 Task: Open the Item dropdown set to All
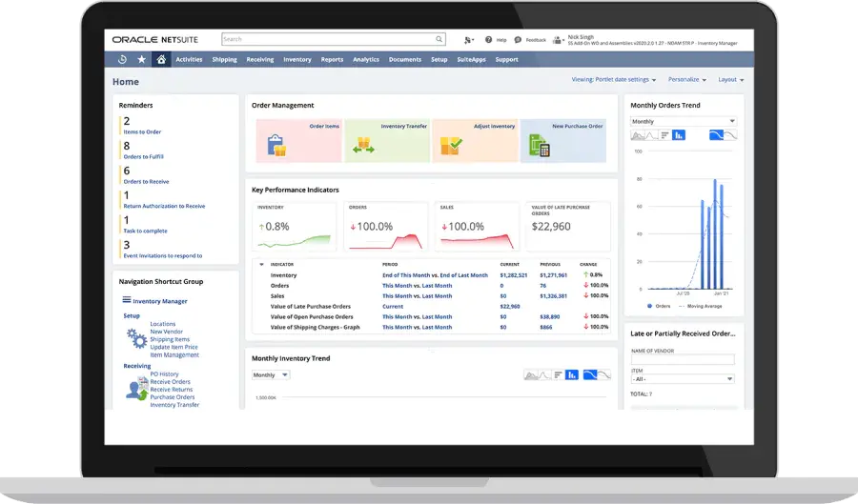coord(683,378)
